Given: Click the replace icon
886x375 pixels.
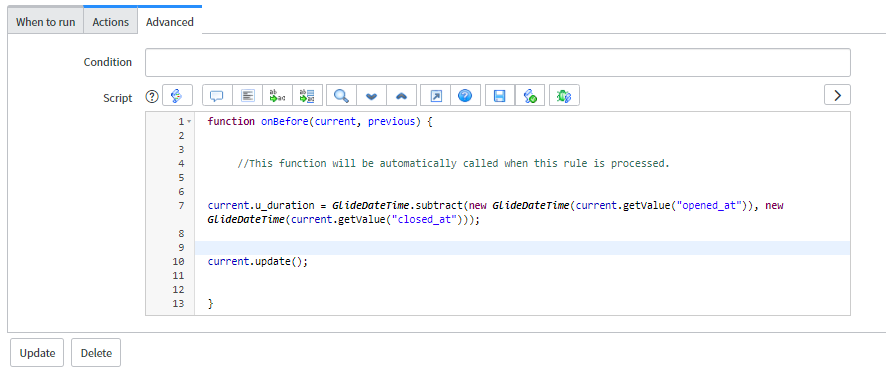Looking at the screenshot, I should 277,95.
